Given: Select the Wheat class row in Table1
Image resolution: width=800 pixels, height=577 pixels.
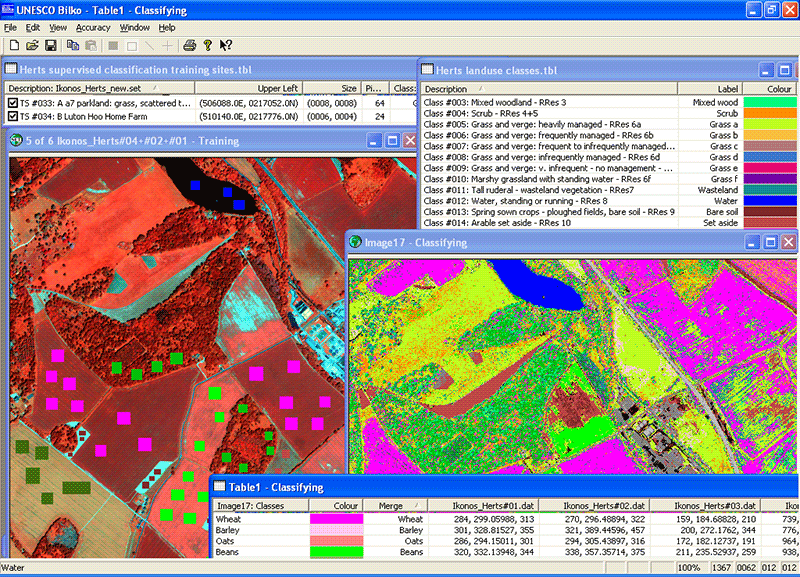Looking at the screenshot, I should tap(505, 519).
